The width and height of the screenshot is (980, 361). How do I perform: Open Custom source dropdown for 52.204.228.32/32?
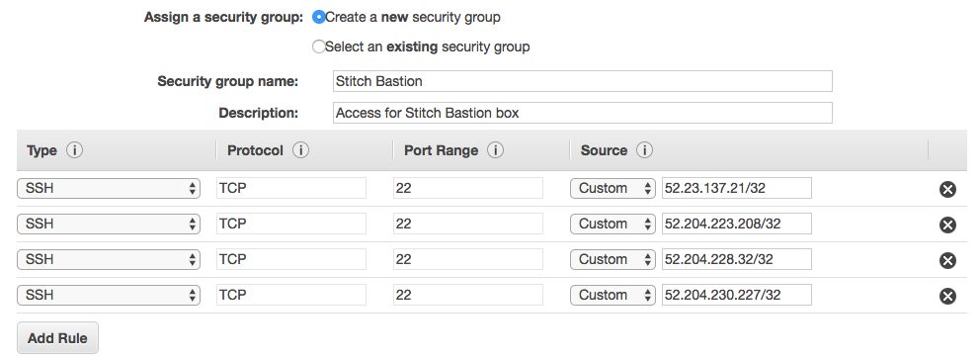(612, 260)
